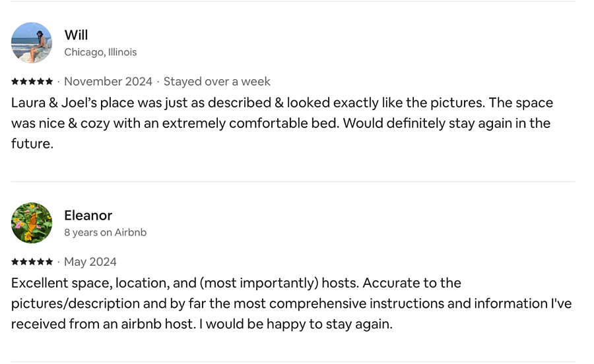Click the last star in Will's rating
The width and height of the screenshot is (594, 364).
tap(49, 81)
